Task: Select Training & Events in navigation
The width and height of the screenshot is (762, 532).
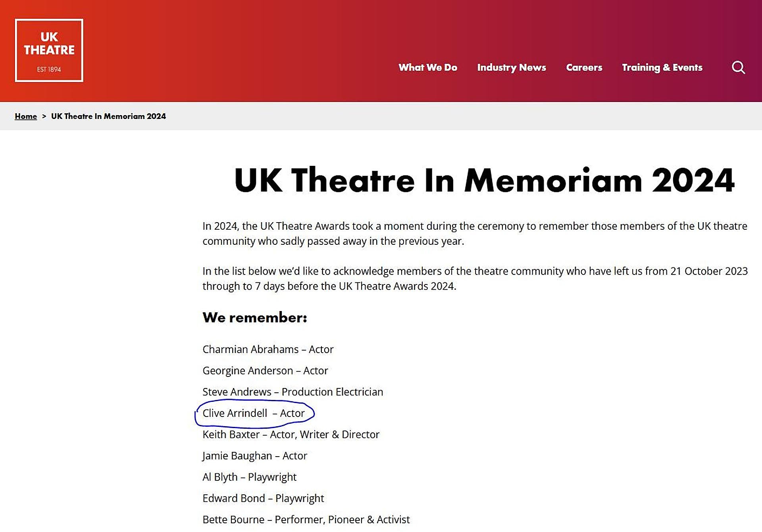Action: pyautogui.click(x=662, y=67)
